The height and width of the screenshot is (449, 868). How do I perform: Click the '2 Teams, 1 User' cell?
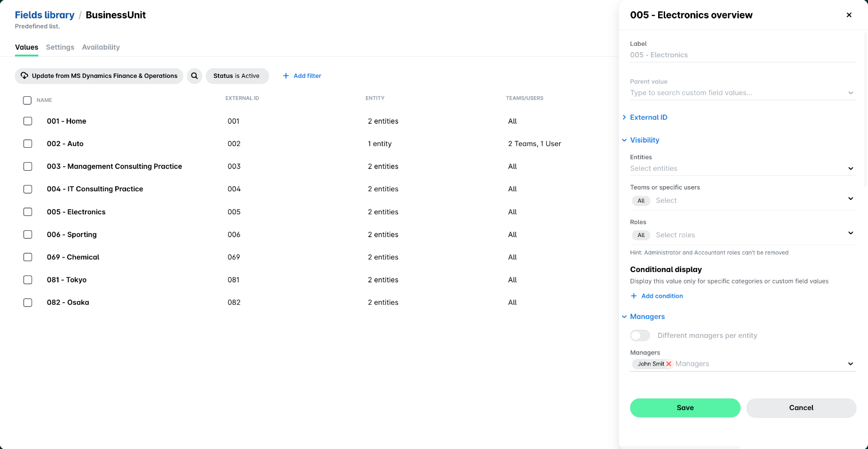pyautogui.click(x=534, y=144)
